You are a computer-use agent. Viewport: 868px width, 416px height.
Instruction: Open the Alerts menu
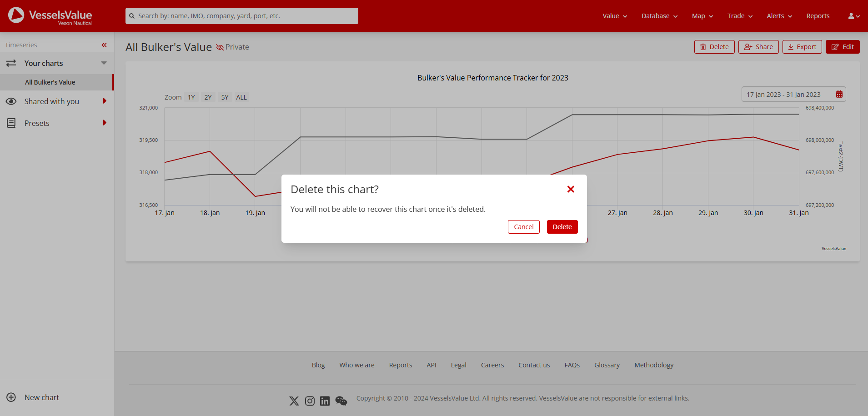[778, 15]
